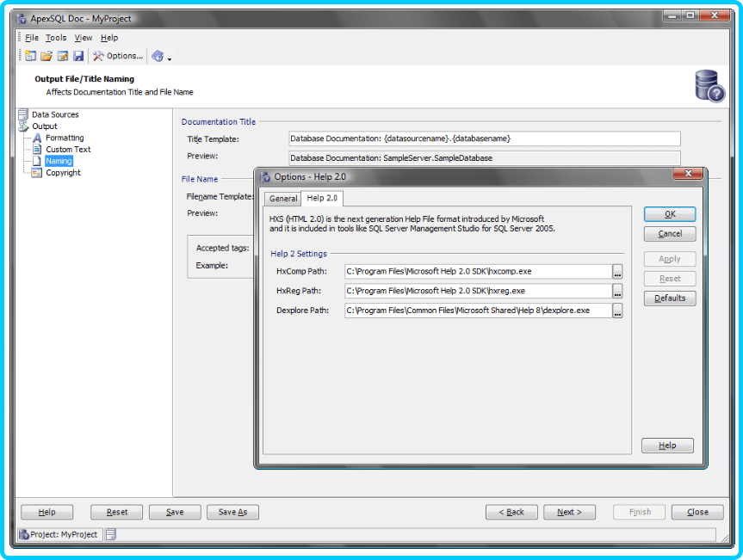Image resolution: width=743 pixels, height=560 pixels.
Task: Select the Naming tree item
Action: pyautogui.click(x=59, y=161)
